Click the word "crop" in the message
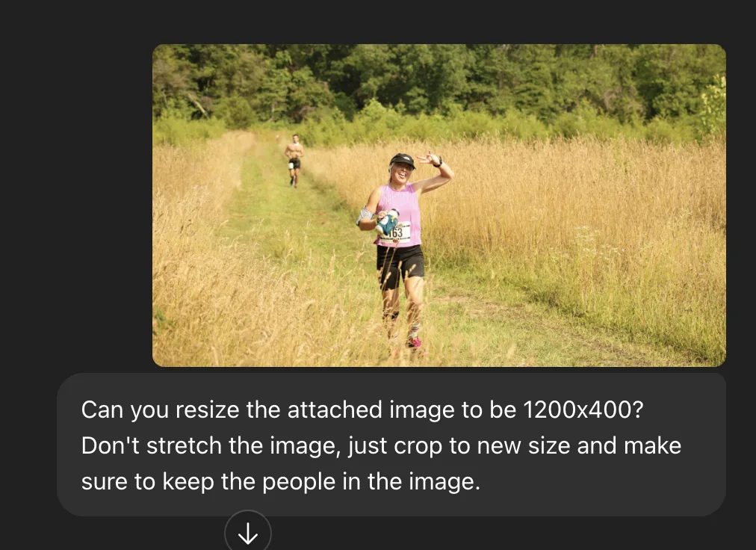Screen dimensions: 756x550 pyautogui.click(x=418, y=447)
